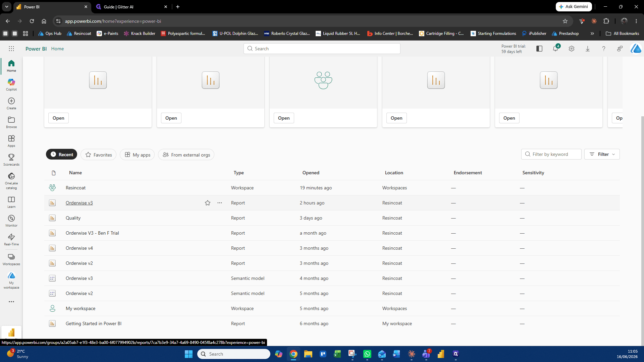Click Ask Gemini button
The width and height of the screenshot is (644, 362).
[x=574, y=7]
